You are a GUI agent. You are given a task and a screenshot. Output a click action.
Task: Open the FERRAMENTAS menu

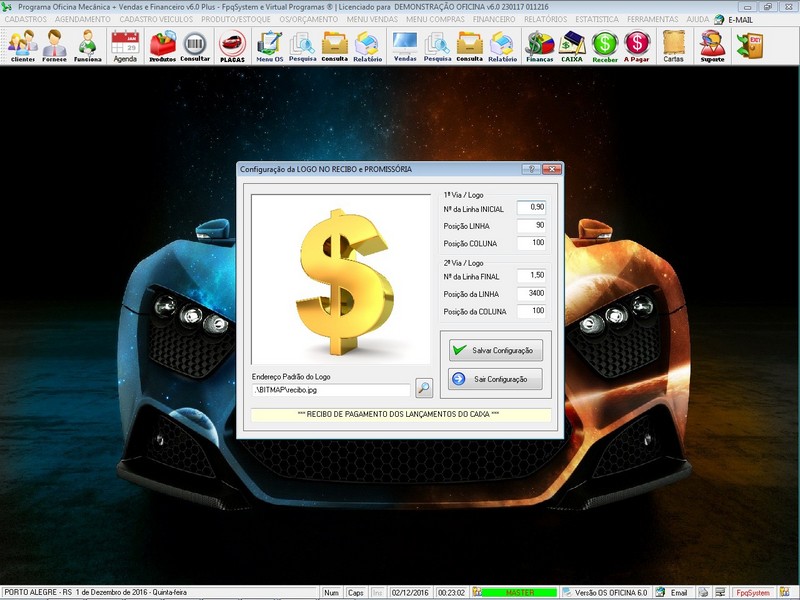[x=653, y=19]
